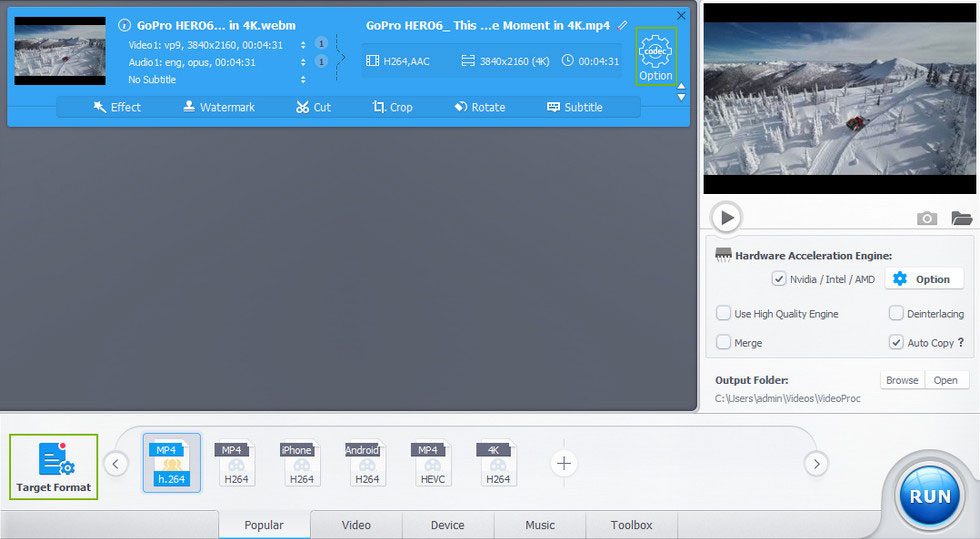Switch to the Device tab
This screenshot has height=539, width=980.
pyautogui.click(x=448, y=525)
